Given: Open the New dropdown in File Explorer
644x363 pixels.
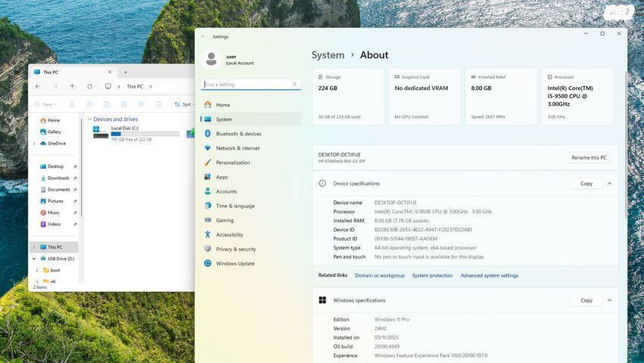Looking at the screenshot, I should (45, 104).
